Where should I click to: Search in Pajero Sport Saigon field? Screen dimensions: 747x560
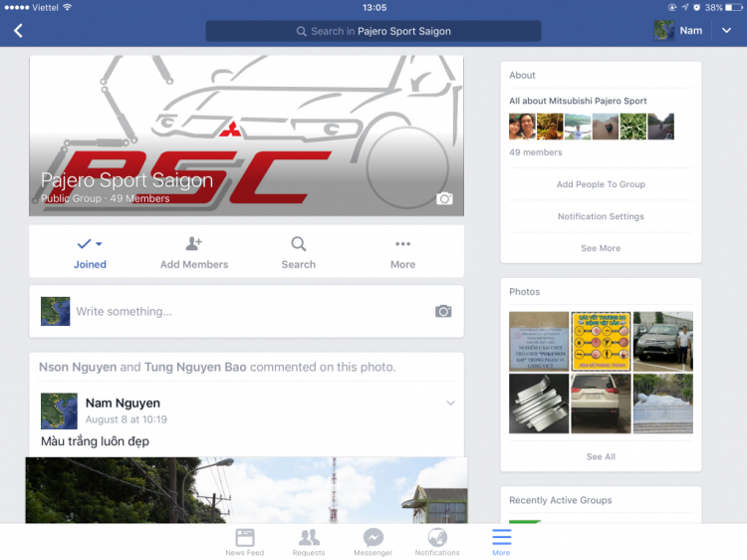tap(373, 31)
